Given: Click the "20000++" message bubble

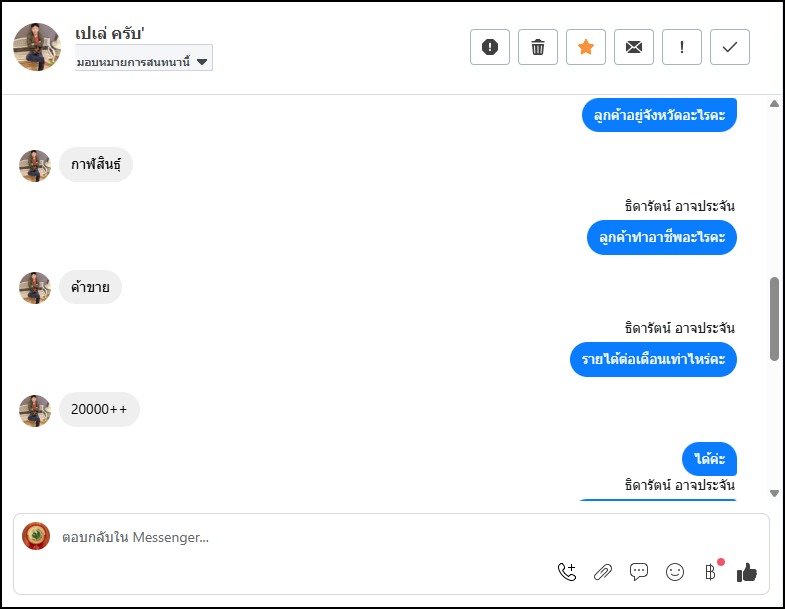Looking at the screenshot, I should 99,409.
